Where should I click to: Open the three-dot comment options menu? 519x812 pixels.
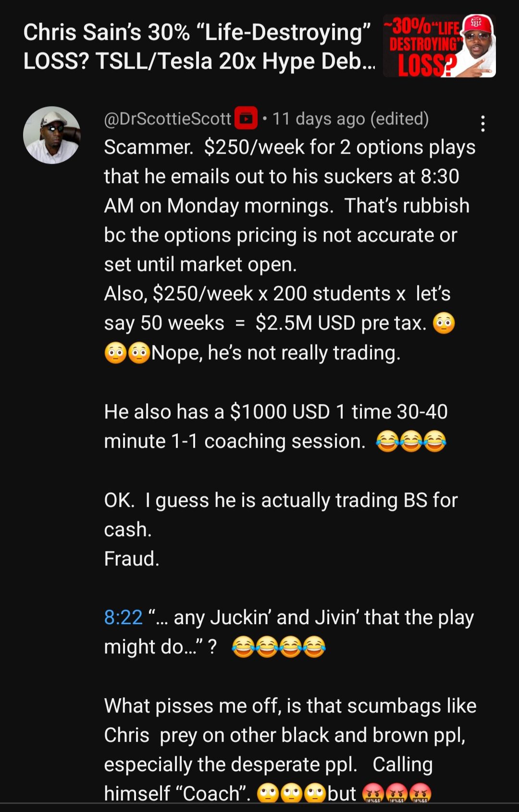[483, 123]
